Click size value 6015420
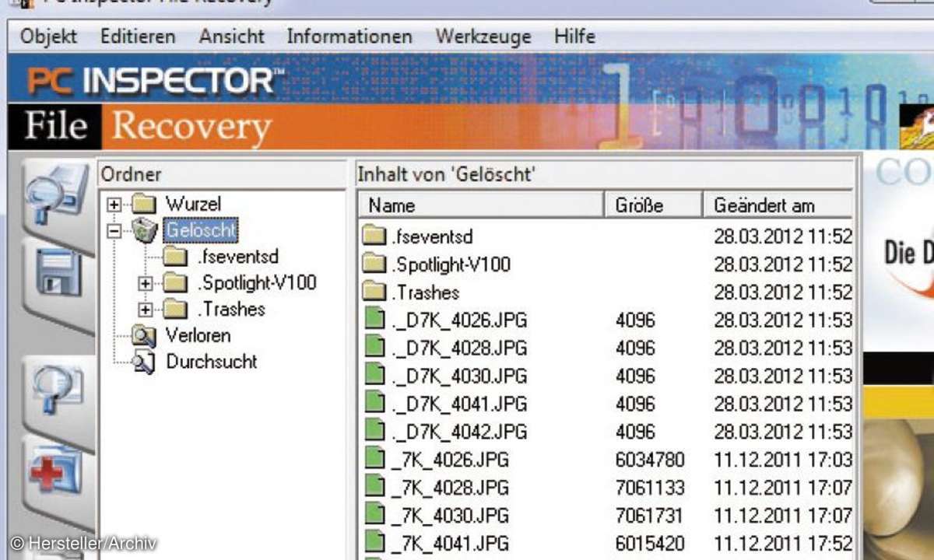This screenshot has height=560, width=934. point(650,543)
